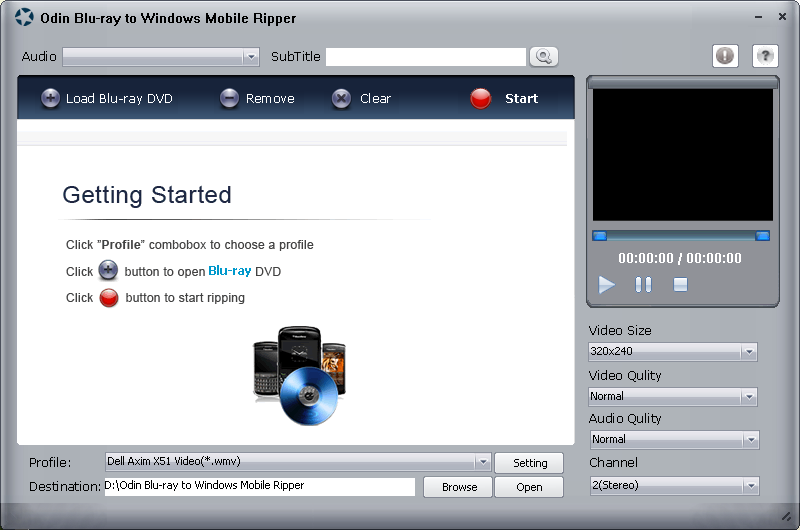Click the Destination path field
800x530 pixels.
pos(260,486)
